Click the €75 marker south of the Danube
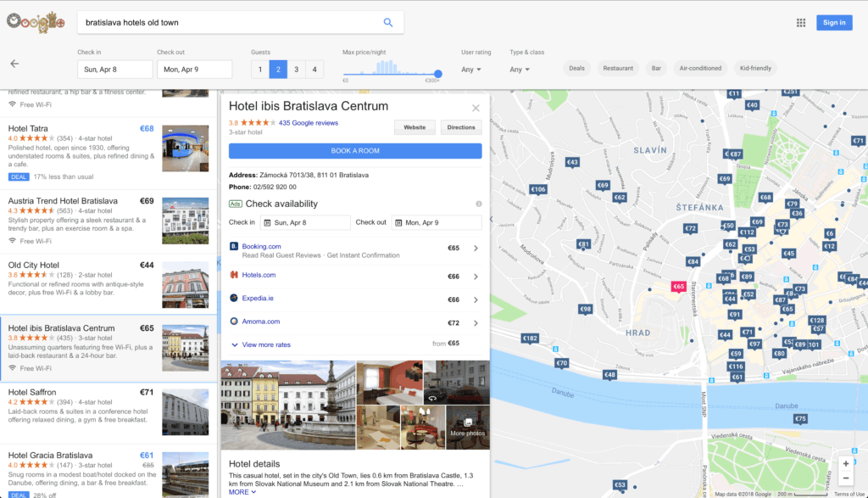This screenshot has height=498, width=868. click(x=800, y=419)
